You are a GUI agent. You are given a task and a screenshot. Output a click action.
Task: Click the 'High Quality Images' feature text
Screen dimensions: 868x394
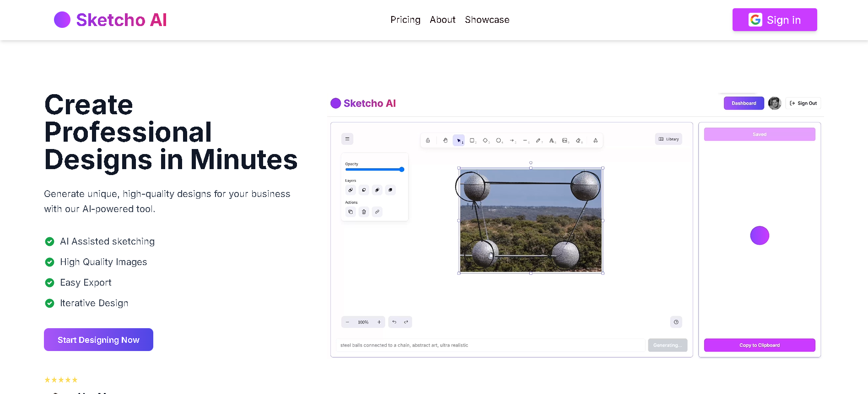pos(103,262)
